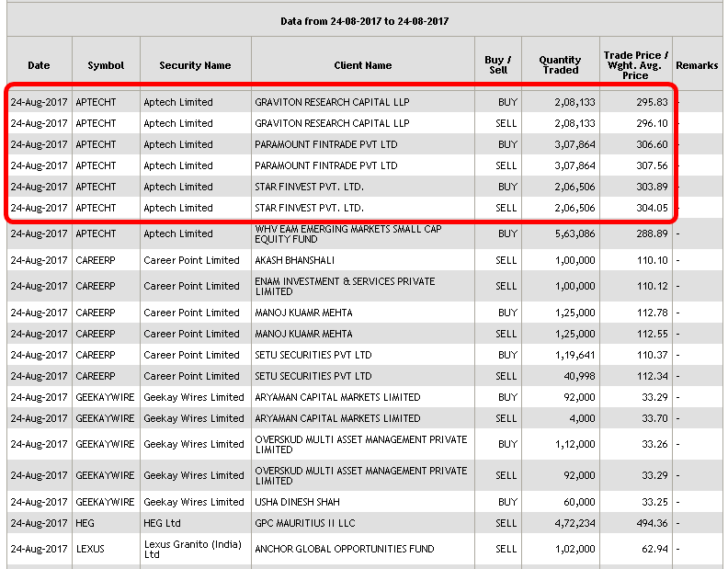
Task: Select quantity 5,63,086
Action: [574, 233]
